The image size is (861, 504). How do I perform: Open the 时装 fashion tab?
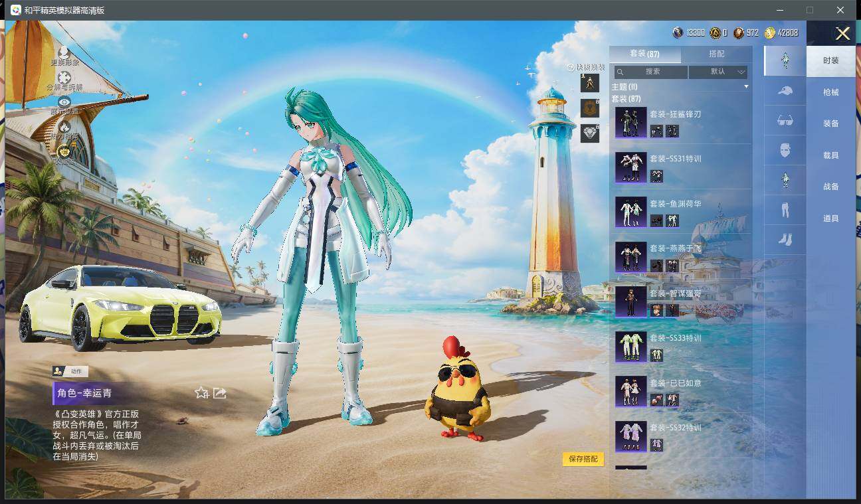(831, 60)
